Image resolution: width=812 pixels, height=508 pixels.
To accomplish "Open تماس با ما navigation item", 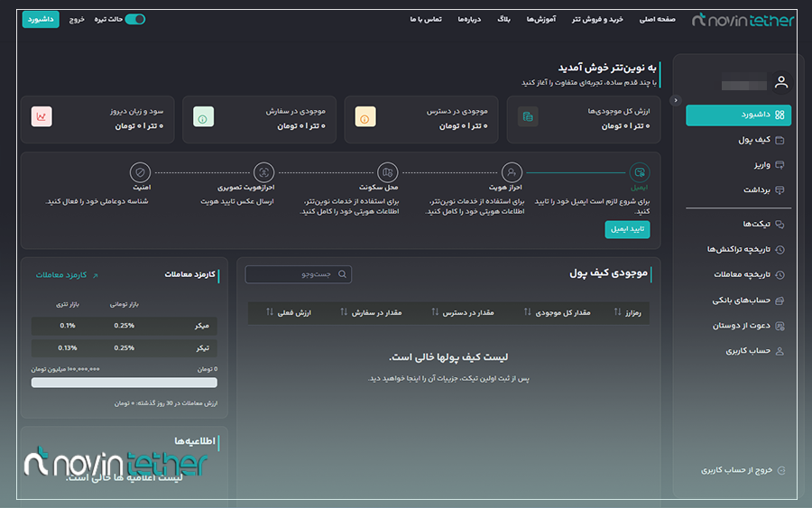I will tap(426, 19).
